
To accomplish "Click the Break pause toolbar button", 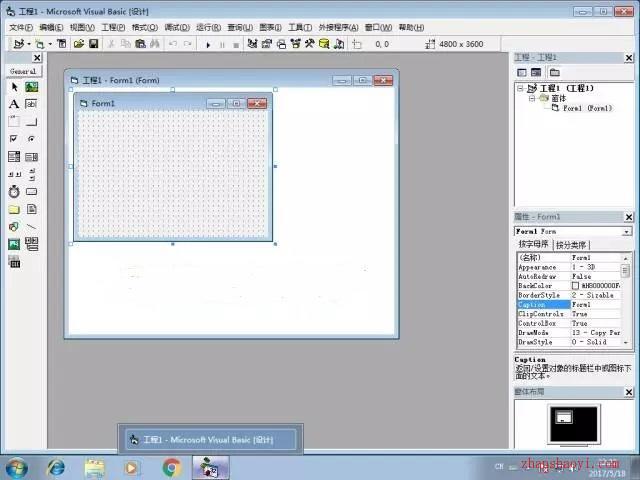I will (x=222, y=44).
